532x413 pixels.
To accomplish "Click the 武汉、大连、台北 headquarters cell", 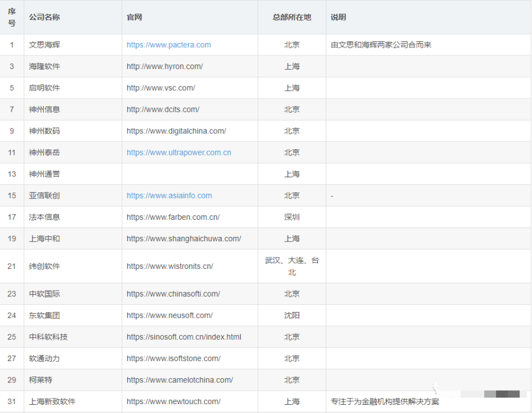I will coord(291,266).
